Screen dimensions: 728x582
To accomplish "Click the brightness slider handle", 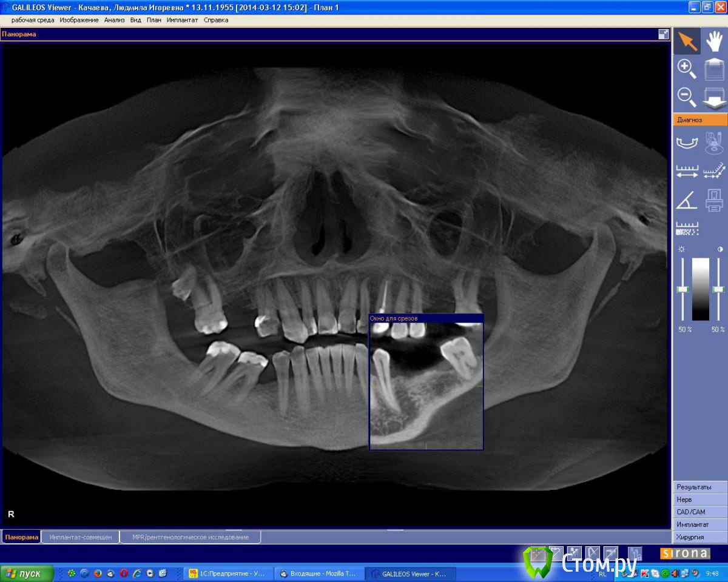I will coord(682,290).
